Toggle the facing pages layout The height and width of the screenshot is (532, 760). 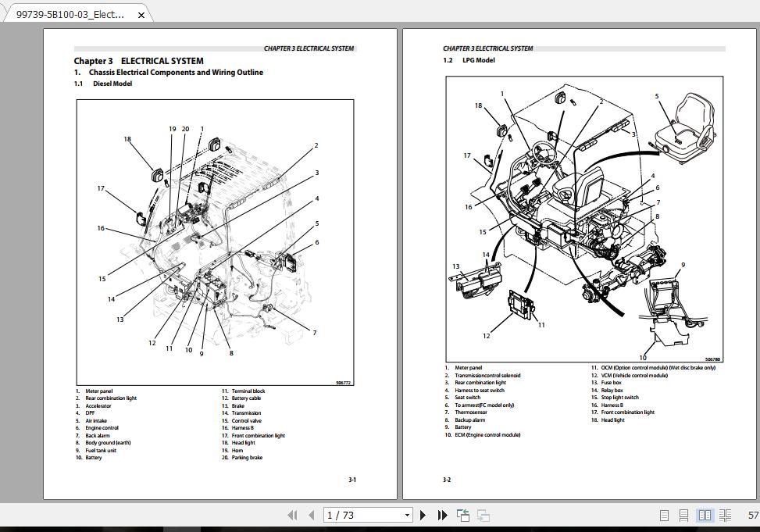click(x=705, y=516)
